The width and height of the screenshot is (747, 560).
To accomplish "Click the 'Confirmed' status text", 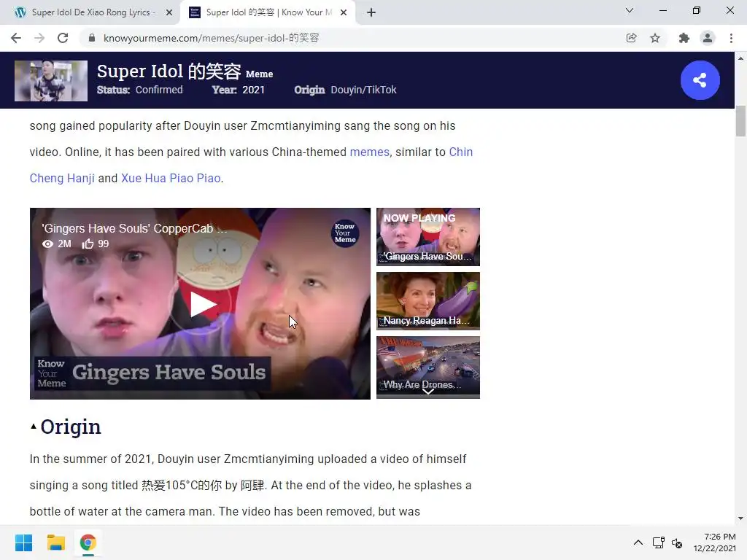I will (159, 90).
